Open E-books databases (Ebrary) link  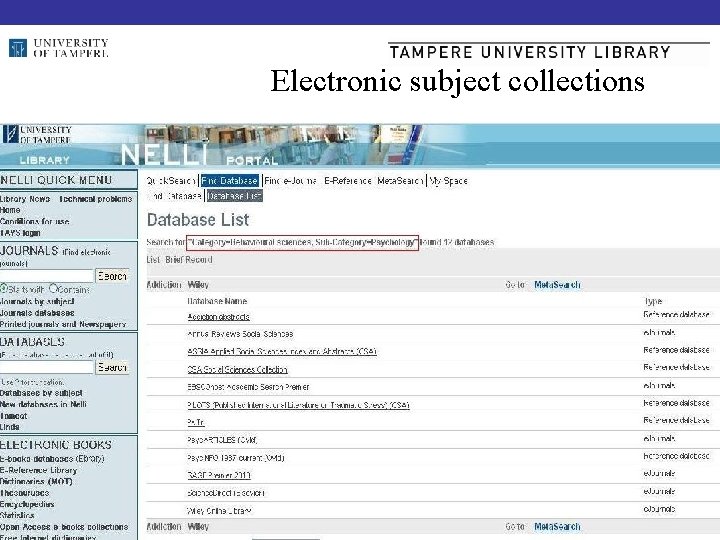pyautogui.click(x=52, y=458)
